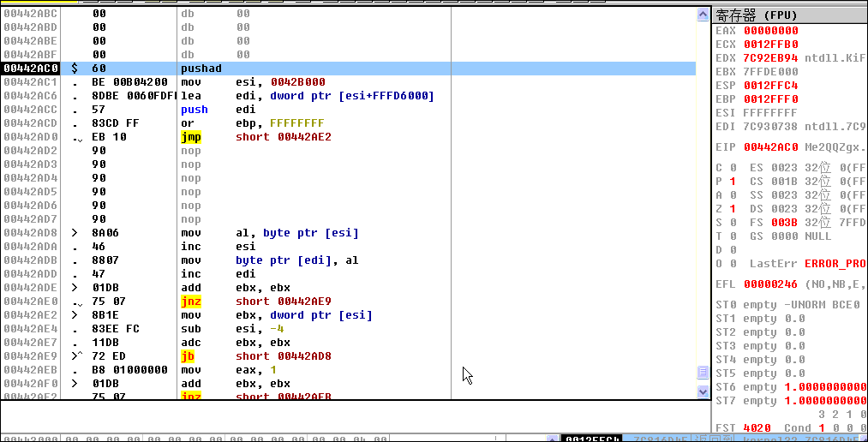Select the mov ebx, dword ptr [esi] instruction
This screenshot has height=442, width=868.
(x=277, y=314)
